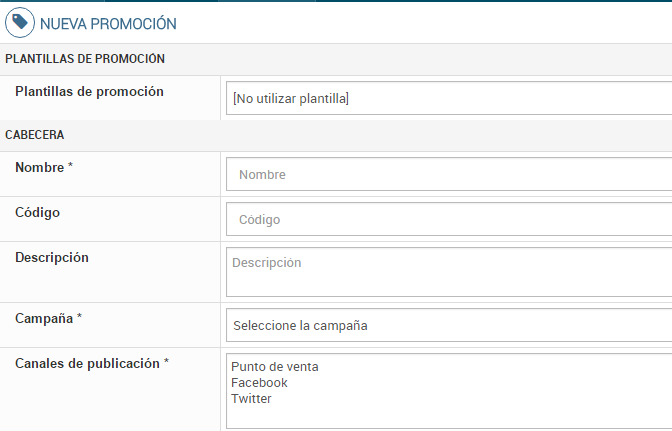Click inside the Descripción text area
Image resolution: width=672 pixels, height=431 pixels.
pyautogui.click(x=448, y=272)
